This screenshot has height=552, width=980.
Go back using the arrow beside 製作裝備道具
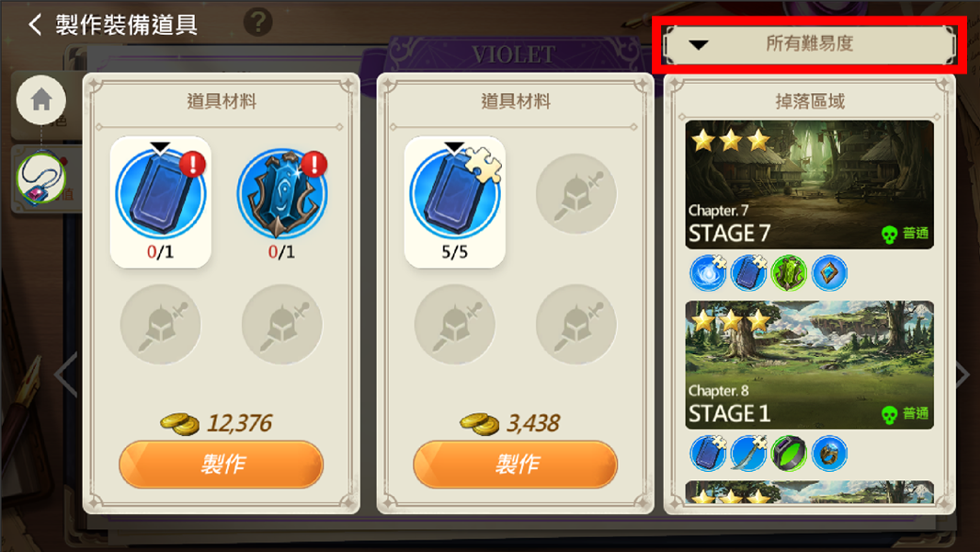[x=36, y=25]
